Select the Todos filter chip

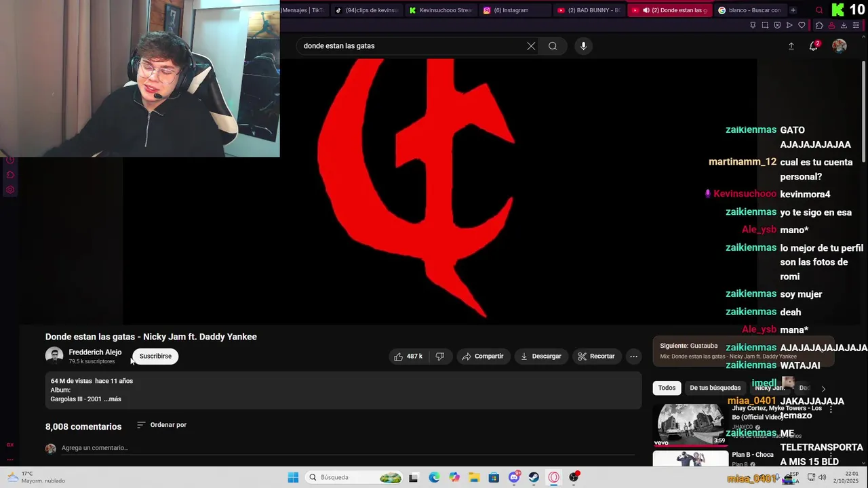(x=667, y=388)
